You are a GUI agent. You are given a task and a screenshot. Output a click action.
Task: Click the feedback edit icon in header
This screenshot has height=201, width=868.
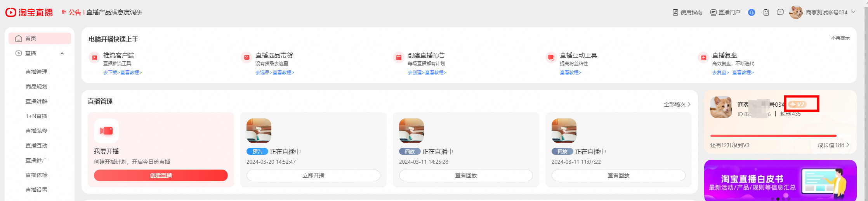pos(766,12)
